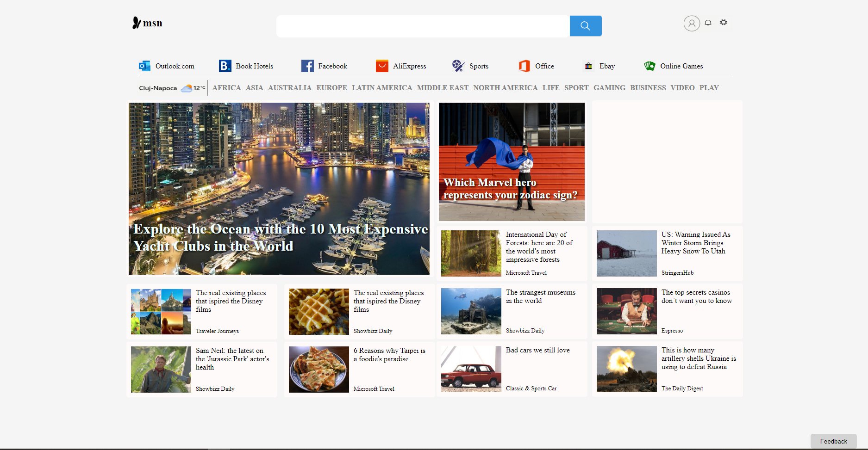Screen dimensions: 868x450
Task: Select the MIDDLE EAST news section
Action: 442,88
